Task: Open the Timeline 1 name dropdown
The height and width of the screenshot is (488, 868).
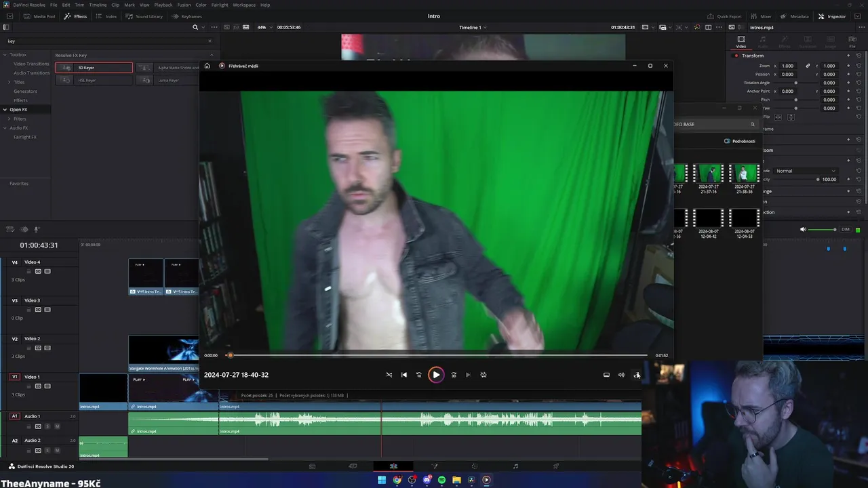Action: pyautogui.click(x=473, y=27)
